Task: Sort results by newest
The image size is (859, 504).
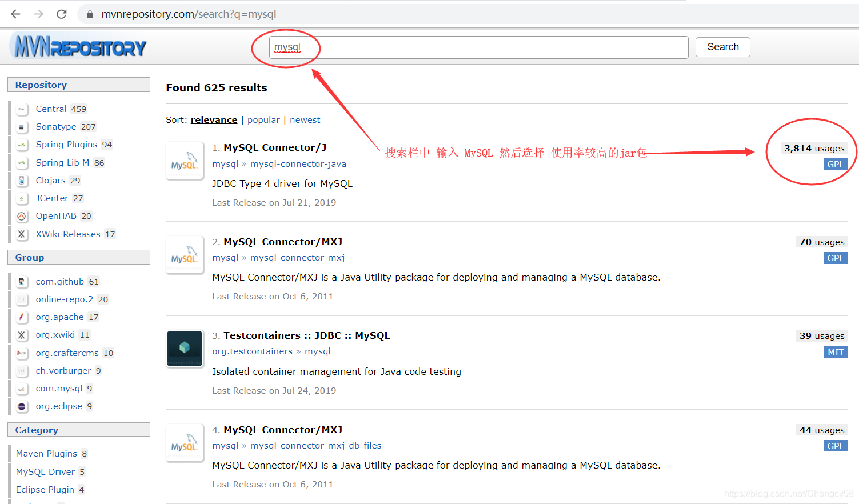Action: tap(305, 120)
